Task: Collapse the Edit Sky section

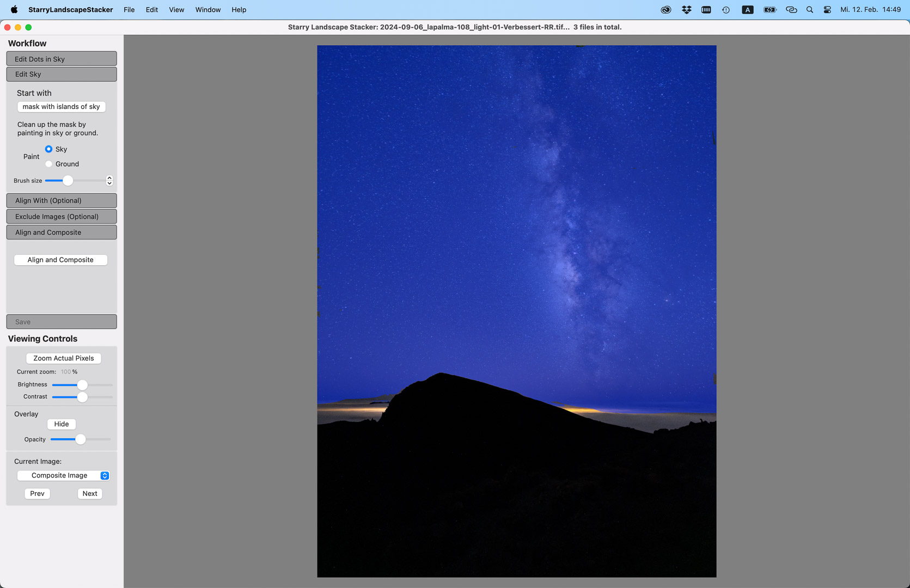Action: 62,74
